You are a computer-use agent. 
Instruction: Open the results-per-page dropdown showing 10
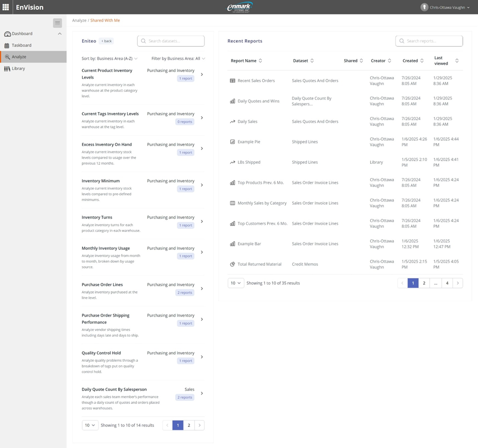(x=235, y=283)
